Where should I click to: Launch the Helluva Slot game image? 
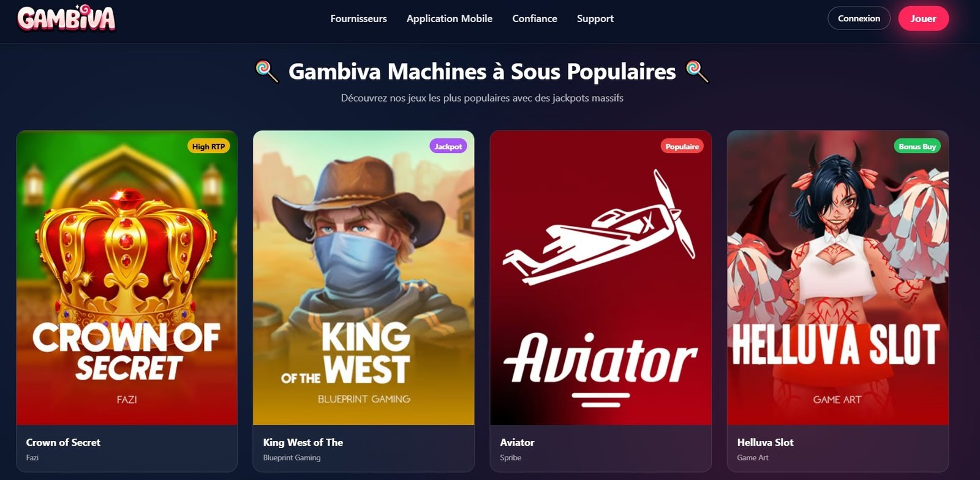coord(838,278)
